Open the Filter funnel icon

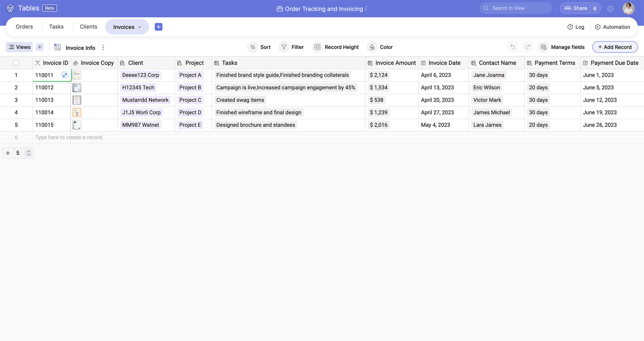(x=284, y=47)
